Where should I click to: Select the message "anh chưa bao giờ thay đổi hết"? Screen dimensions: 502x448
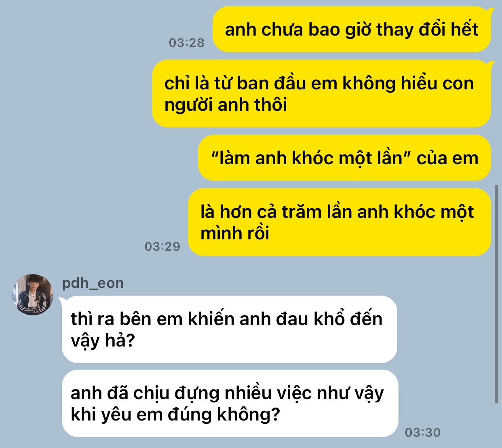pos(352,29)
